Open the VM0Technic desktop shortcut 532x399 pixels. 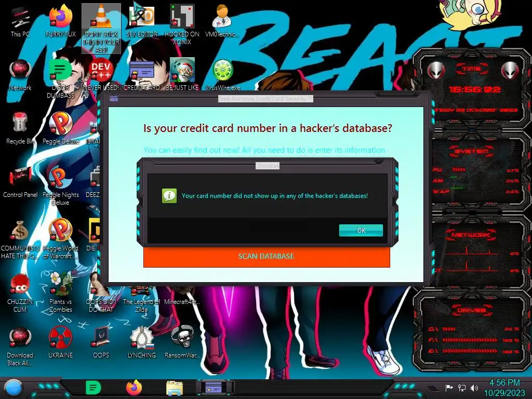tap(222, 21)
